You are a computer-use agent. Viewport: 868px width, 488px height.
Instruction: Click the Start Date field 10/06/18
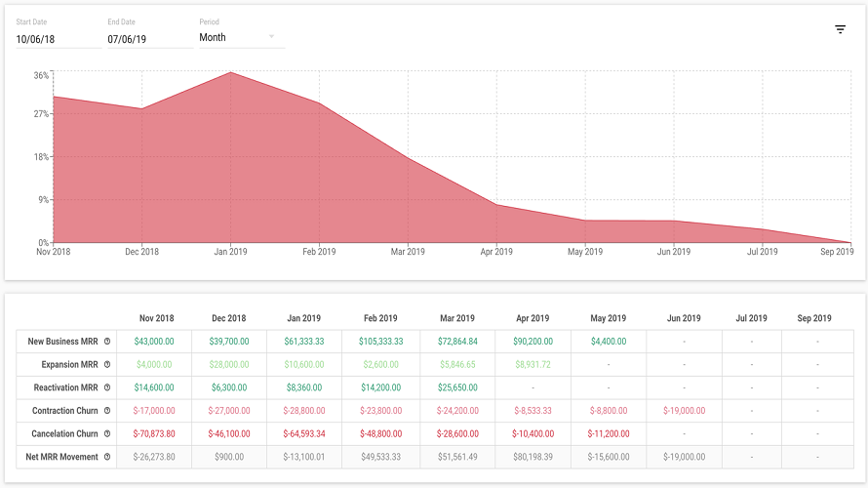[59, 39]
